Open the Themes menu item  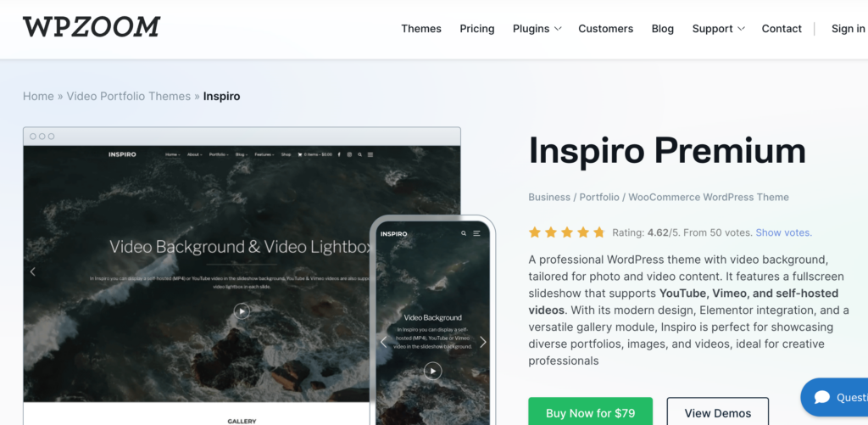tap(421, 29)
